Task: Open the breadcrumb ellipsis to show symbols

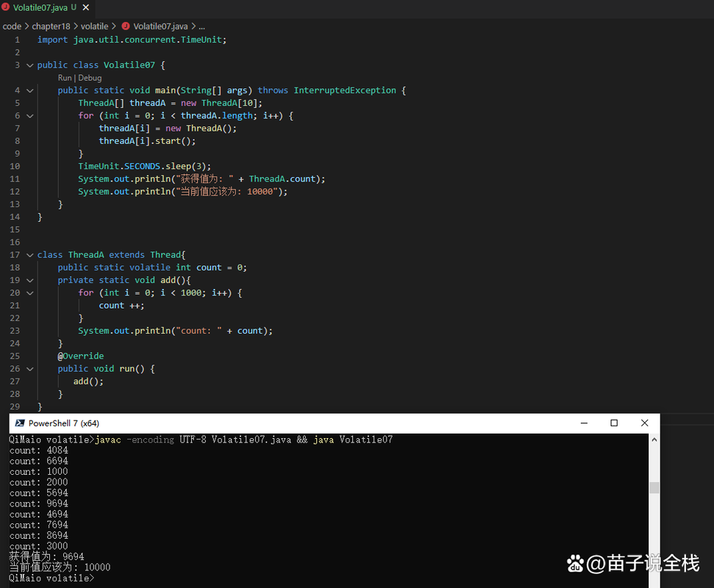Action: [x=201, y=26]
